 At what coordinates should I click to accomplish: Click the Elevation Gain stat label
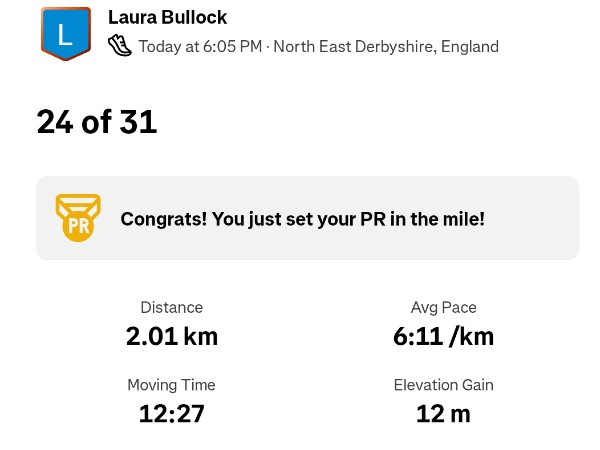443,385
